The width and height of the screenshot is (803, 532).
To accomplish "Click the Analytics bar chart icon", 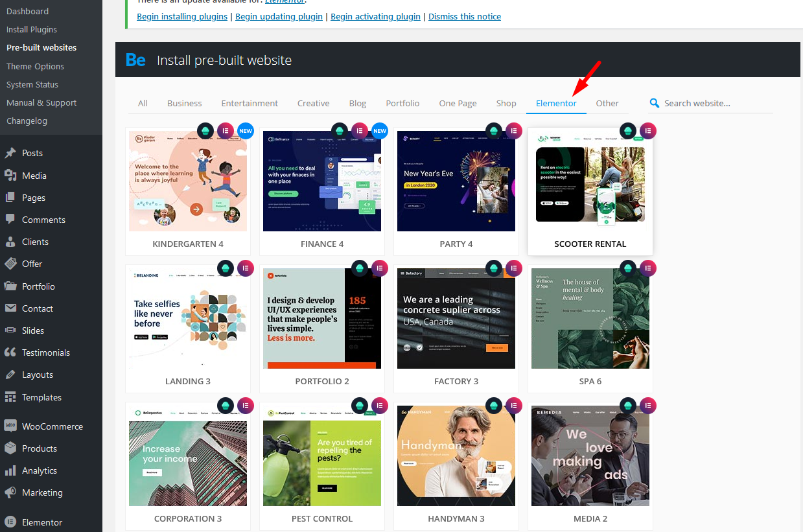I will pos(10,471).
